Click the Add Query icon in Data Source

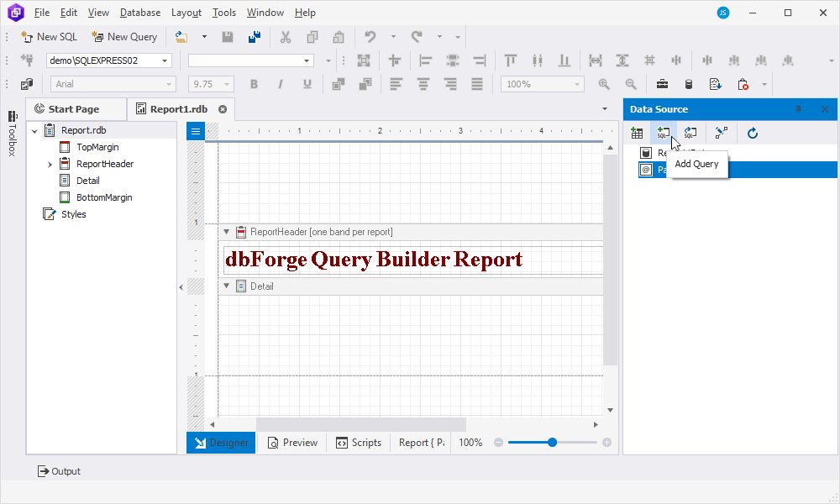point(664,133)
